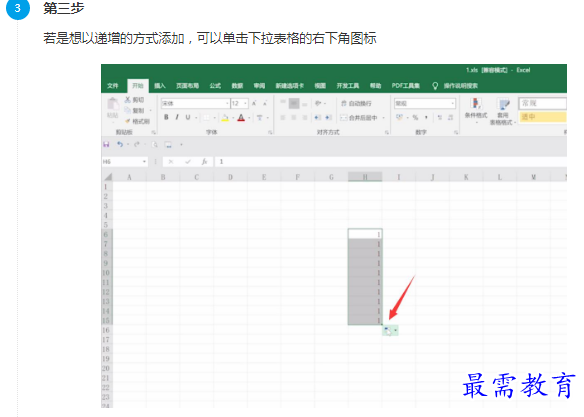Switch to the Page Layout (页面布局) tab
Viewport: 584px width, 417px height.
tap(187, 86)
